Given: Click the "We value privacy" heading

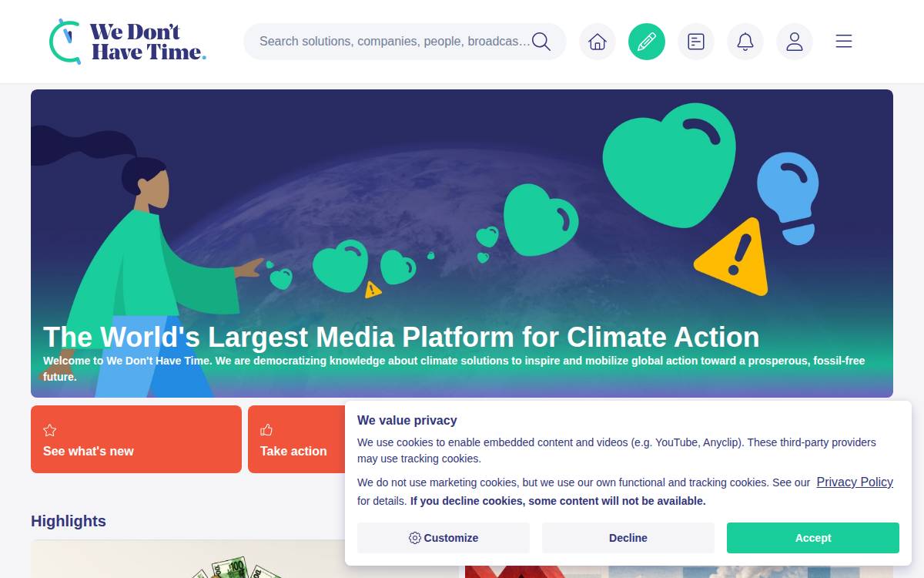Looking at the screenshot, I should [407, 421].
